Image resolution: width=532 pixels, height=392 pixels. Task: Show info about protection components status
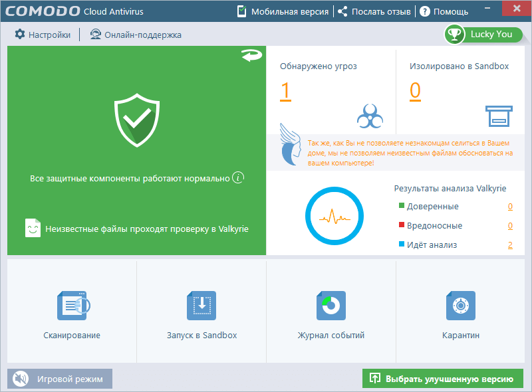[238, 177]
